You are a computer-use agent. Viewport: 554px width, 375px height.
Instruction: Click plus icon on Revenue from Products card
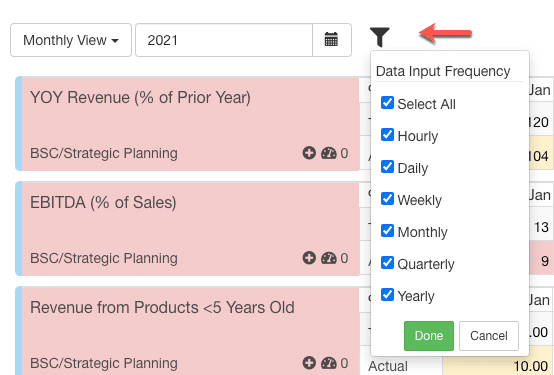(309, 363)
